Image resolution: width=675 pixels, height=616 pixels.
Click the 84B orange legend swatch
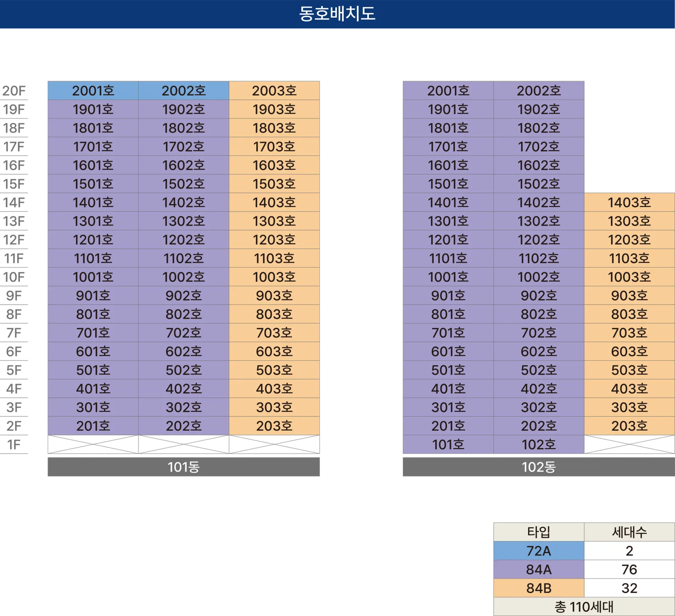click(539, 588)
